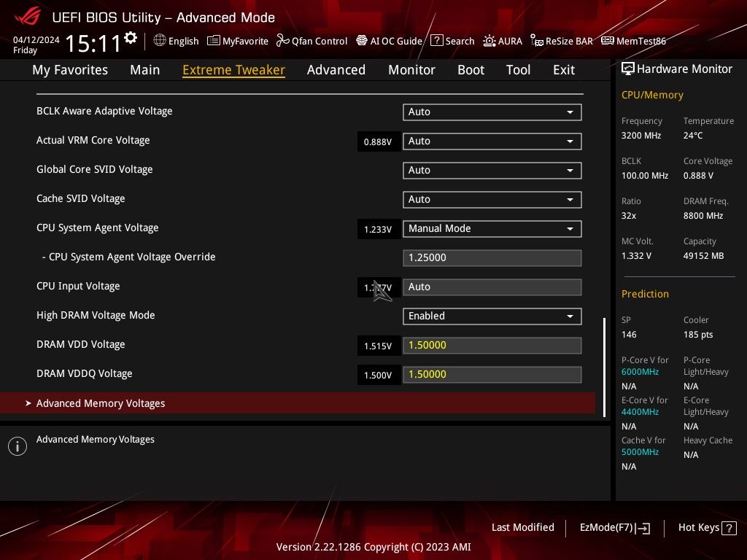The width and height of the screenshot is (747, 560).
Task: Change CPU System Agent Voltage mode dropdown
Action: pos(492,228)
